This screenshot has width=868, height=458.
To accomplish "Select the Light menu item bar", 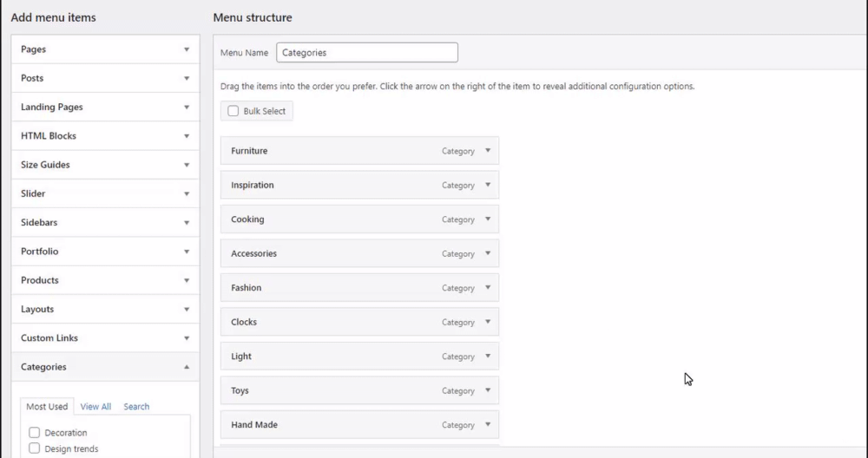I will click(330, 357).
